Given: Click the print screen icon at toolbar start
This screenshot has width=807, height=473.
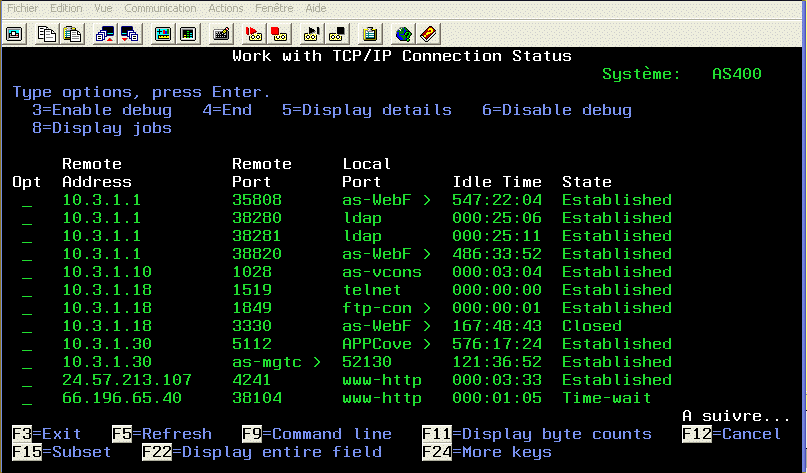Looking at the screenshot, I should click(14, 34).
